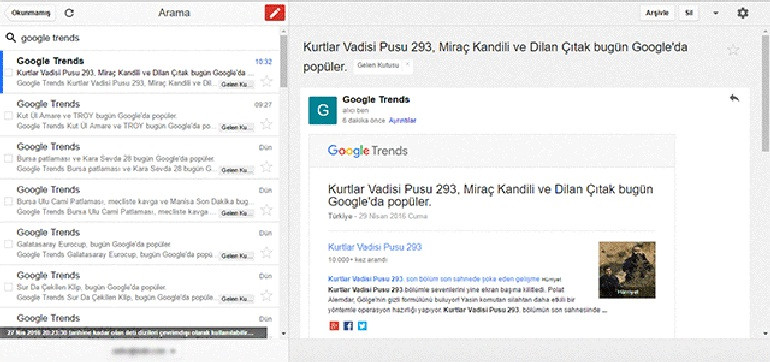Select the Bursa patlaması email checkbox
Viewport: 770px width, 362px height.
coord(8,158)
